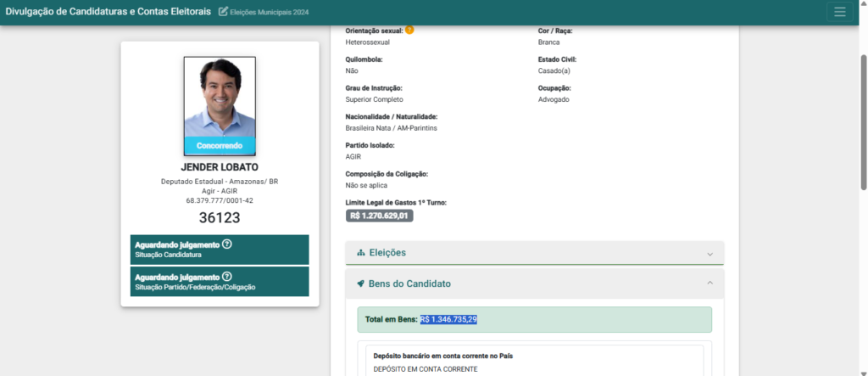Screen dimensions: 868x376
Task: Click the Situação Candidatura status box
Action: [220, 250]
